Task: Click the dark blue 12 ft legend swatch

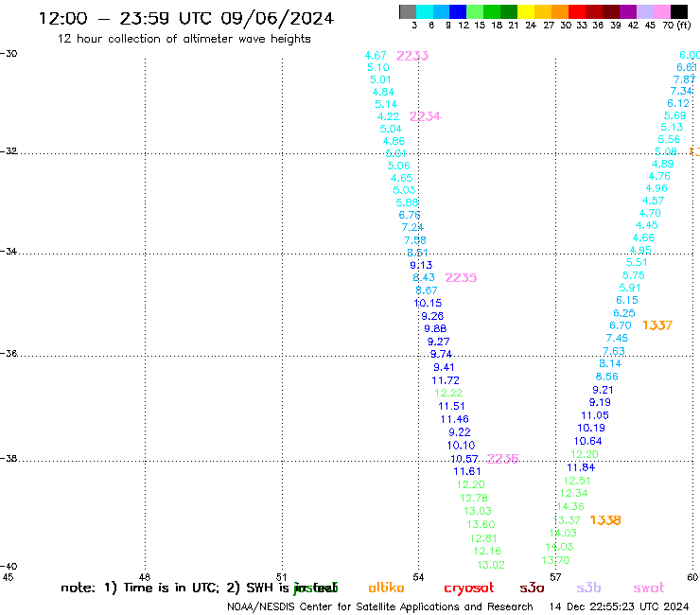Action: tap(458, 11)
